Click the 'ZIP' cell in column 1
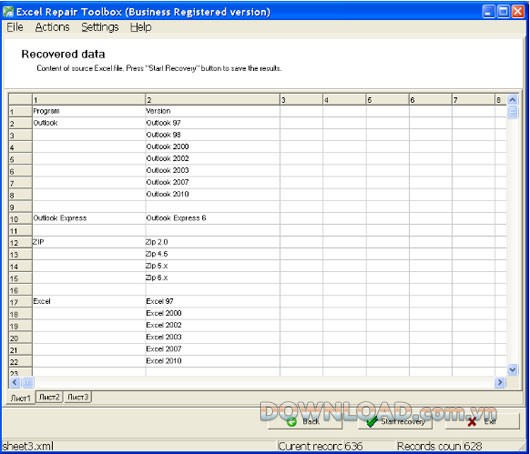 coord(89,242)
